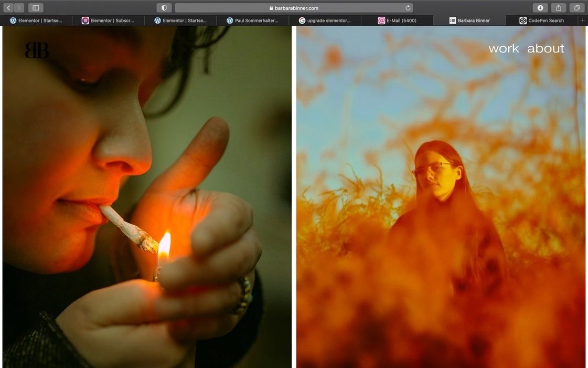
Task: Add a new tab with plus button
Action: [x=582, y=20]
